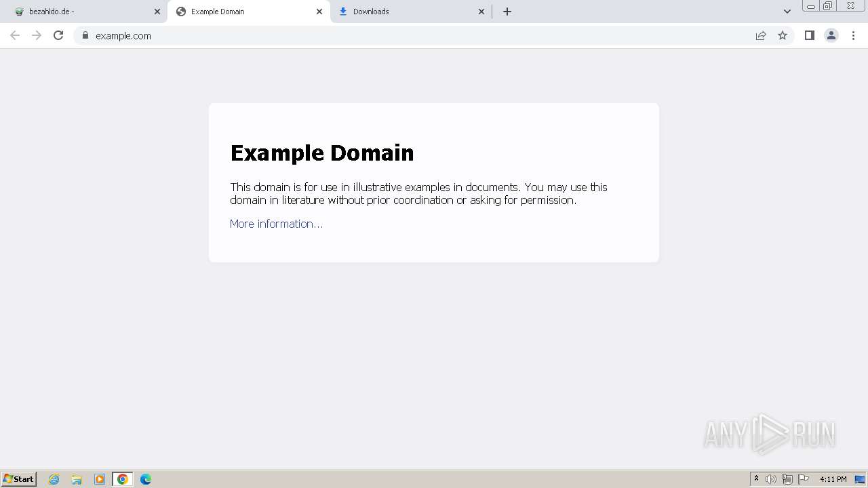This screenshot has width=868, height=488.
Task: Launch Microsoft Edge from taskbar
Action: (146, 479)
